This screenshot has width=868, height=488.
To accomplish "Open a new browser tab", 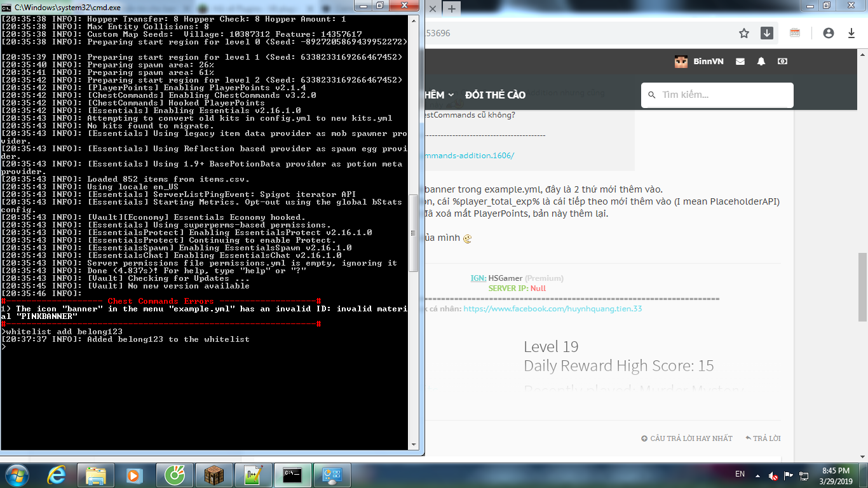I will click(452, 9).
